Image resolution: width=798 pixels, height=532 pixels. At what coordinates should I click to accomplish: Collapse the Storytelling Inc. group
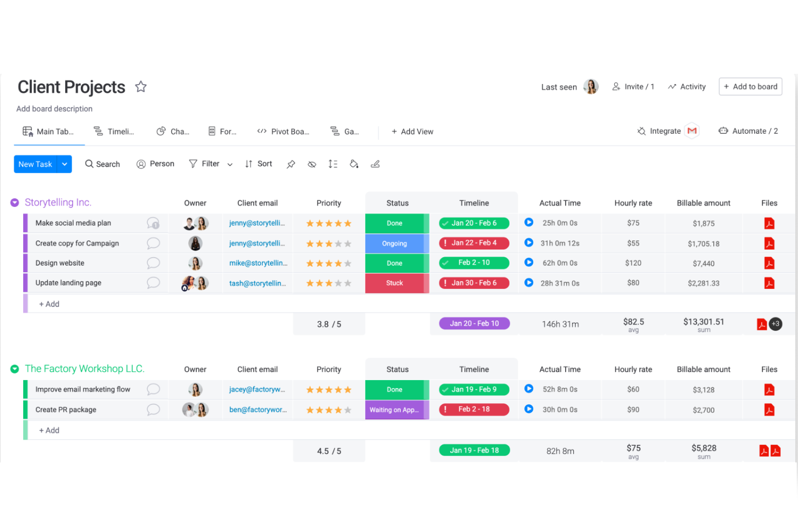(14, 202)
